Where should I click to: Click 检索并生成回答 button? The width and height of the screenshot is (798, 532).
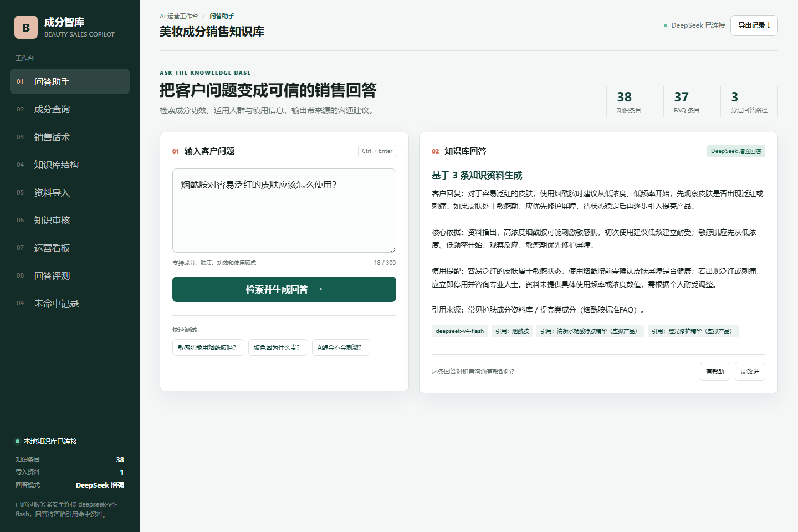(x=284, y=289)
